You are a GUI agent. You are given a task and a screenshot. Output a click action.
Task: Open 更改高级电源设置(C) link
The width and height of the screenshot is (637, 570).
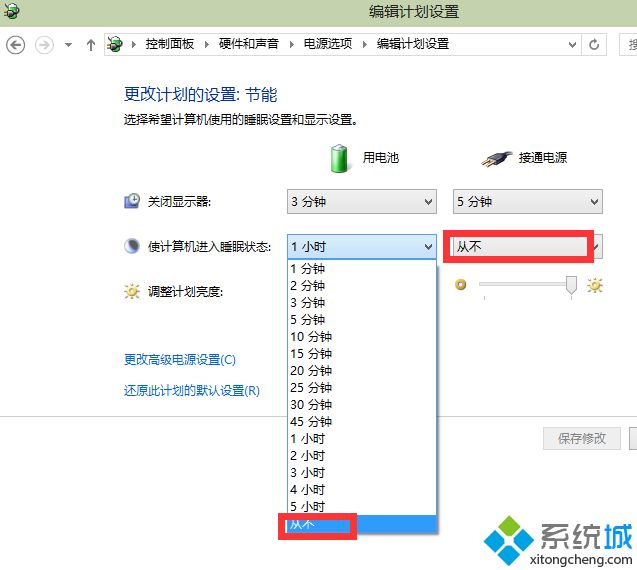coord(180,360)
